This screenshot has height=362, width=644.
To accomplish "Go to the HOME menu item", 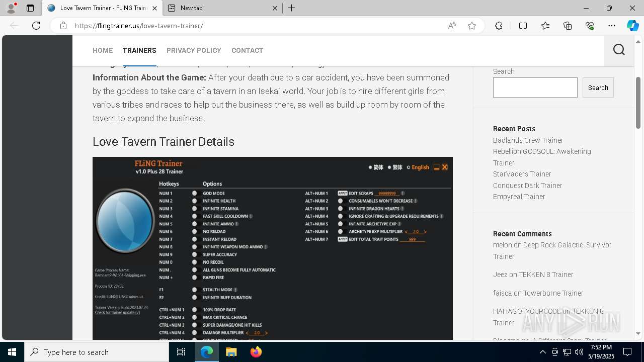I will (103, 50).
